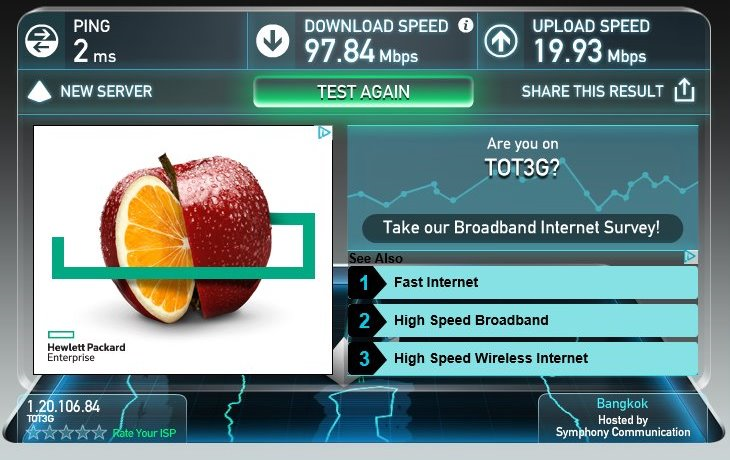Click the Test Again button

click(x=363, y=92)
